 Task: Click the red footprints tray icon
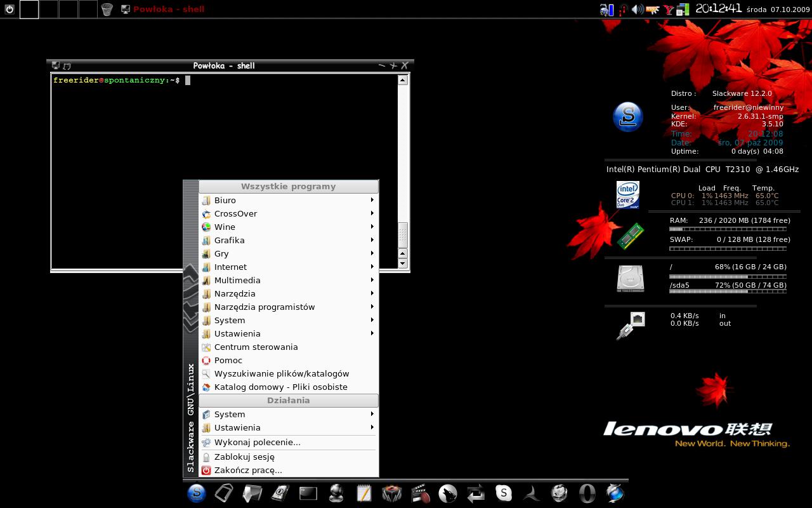coord(623,10)
